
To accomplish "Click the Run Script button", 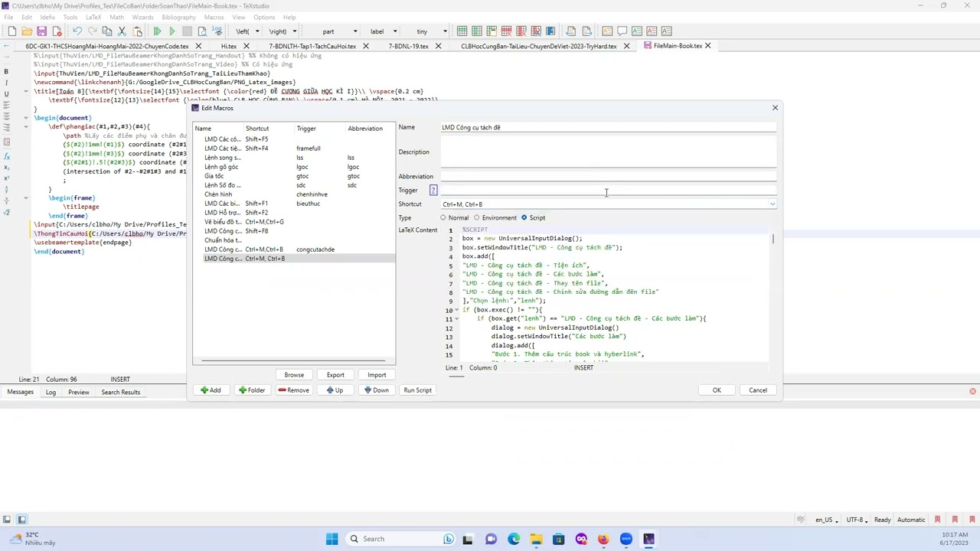I will 418,390.
